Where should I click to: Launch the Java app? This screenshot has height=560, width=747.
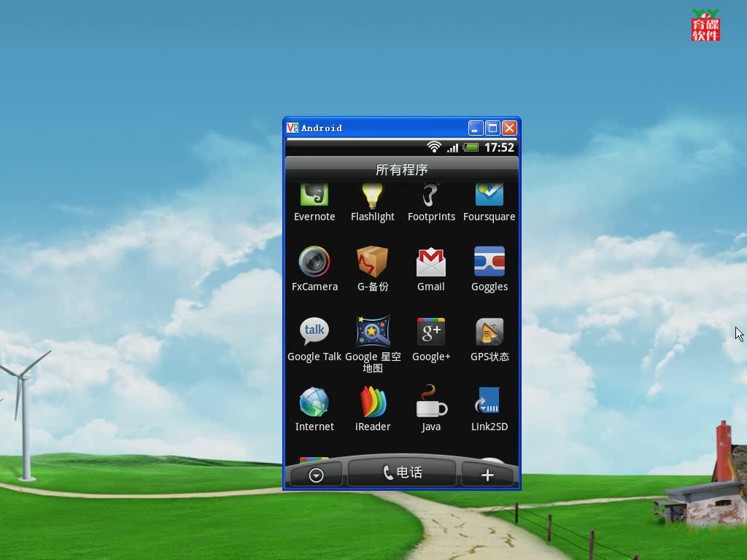(430, 409)
